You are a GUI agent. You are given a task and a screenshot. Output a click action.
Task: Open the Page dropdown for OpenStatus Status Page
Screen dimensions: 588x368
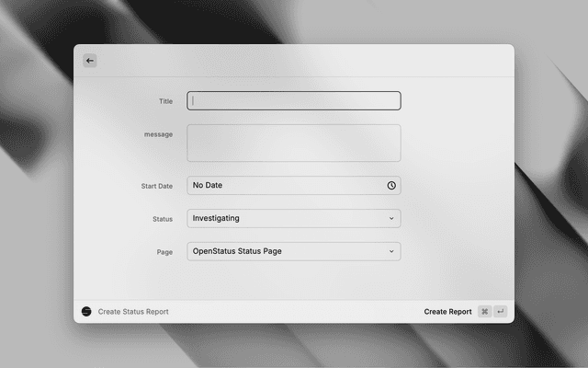(285, 251)
